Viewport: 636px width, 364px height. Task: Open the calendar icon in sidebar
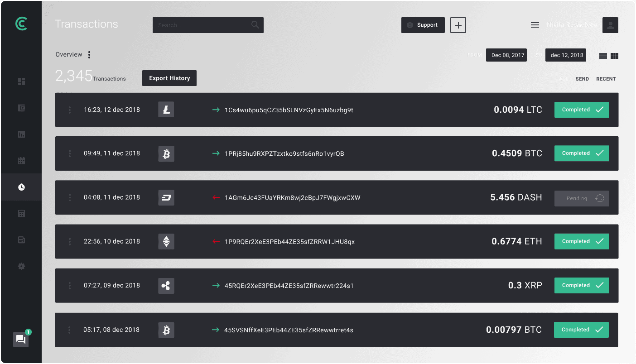point(21,161)
